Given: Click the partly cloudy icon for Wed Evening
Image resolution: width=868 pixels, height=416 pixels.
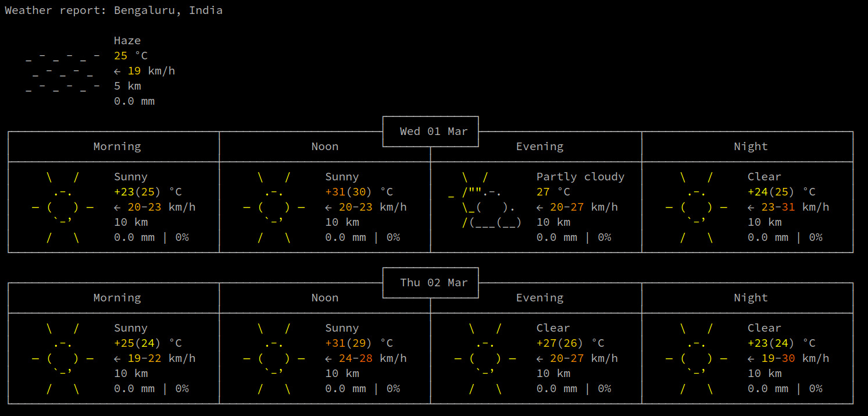Looking at the screenshot, I should [485, 199].
